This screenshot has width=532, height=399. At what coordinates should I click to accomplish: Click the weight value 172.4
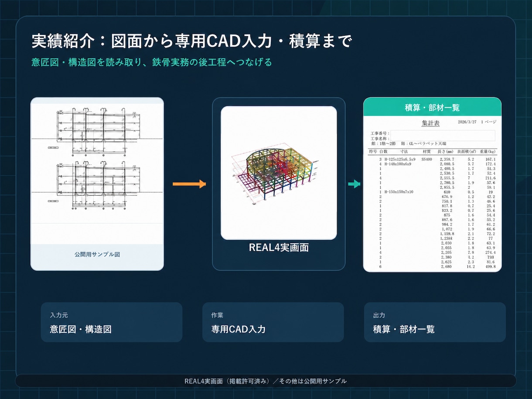491,164
